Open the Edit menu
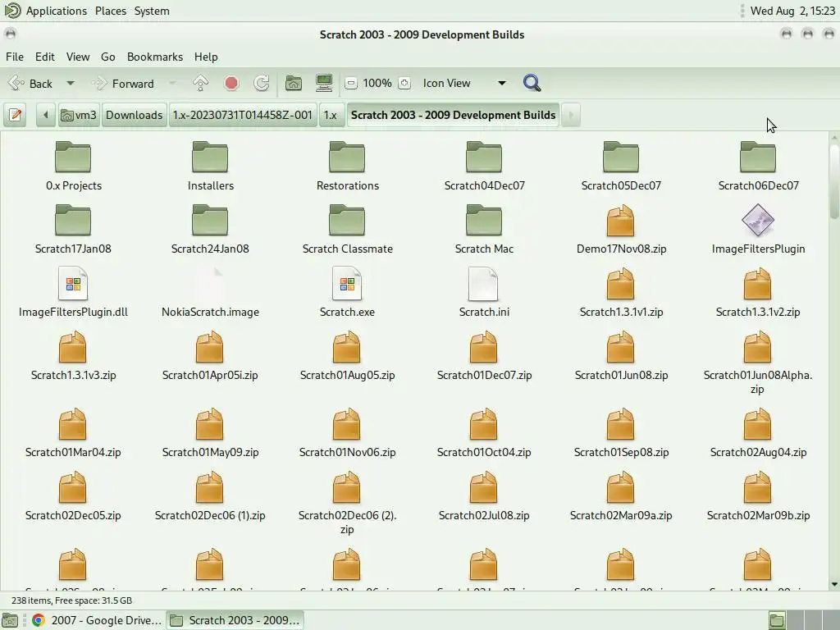The width and height of the screenshot is (840, 630). [45, 57]
